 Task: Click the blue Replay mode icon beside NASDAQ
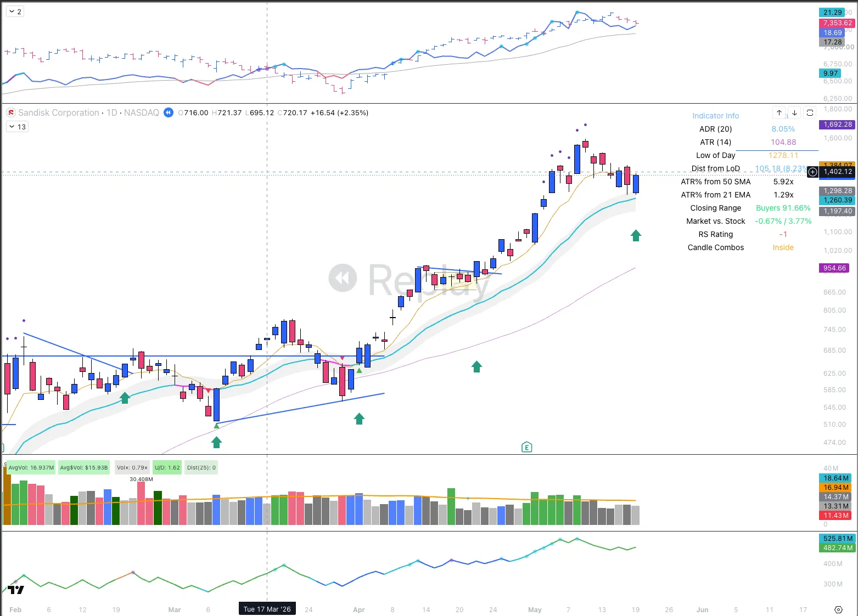point(169,112)
